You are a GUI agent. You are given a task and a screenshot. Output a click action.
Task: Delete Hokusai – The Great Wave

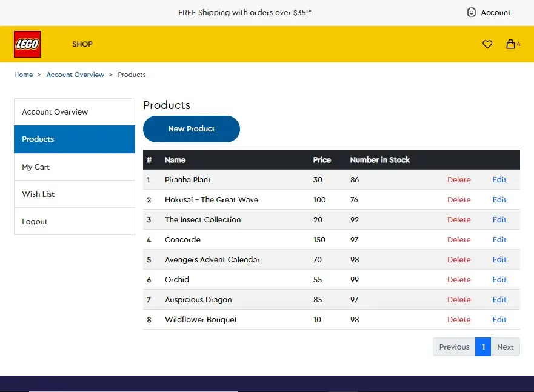pyautogui.click(x=459, y=200)
